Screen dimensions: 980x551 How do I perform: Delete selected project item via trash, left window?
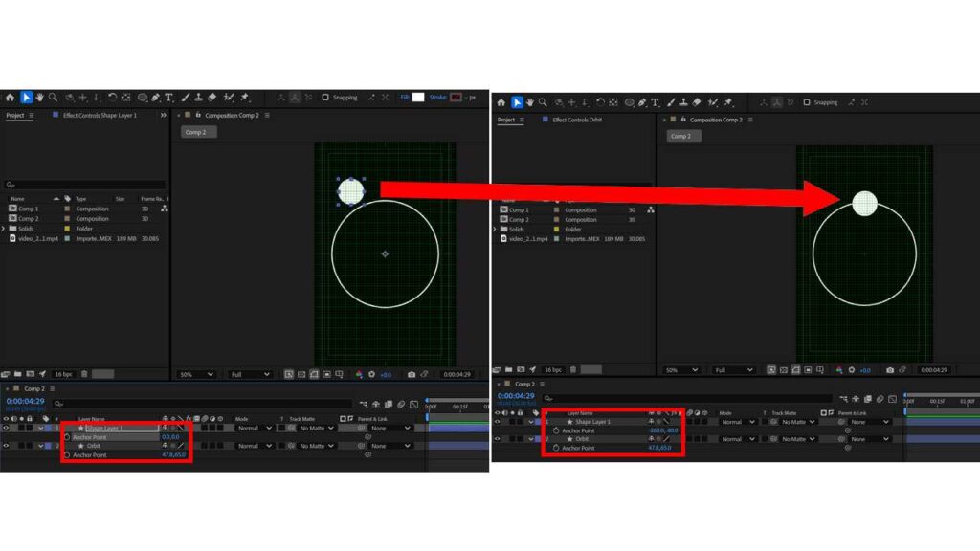coord(84,374)
